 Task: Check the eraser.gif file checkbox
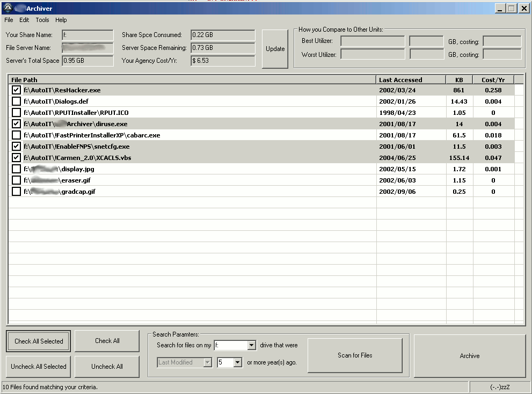click(x=16, y=180)
